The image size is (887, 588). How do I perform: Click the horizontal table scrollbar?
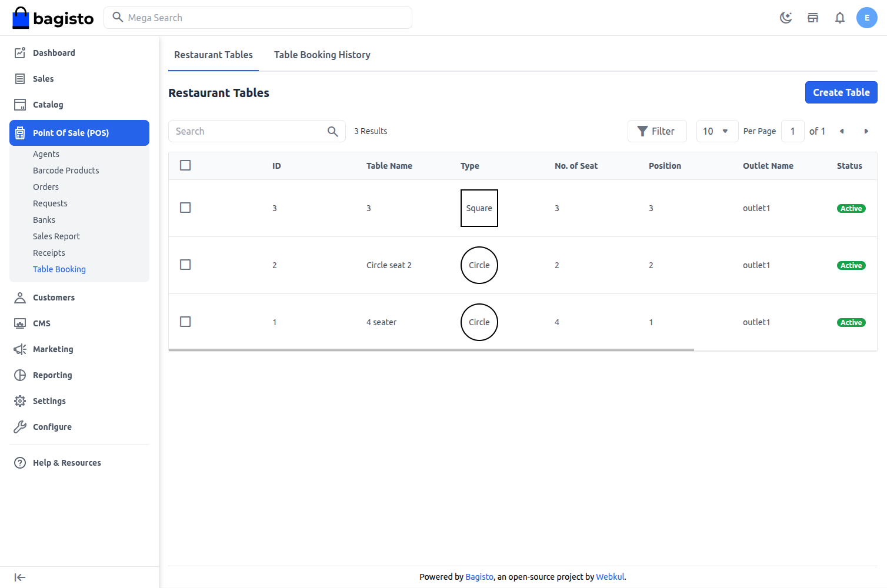pyautogui.click(x=431, y=350)
